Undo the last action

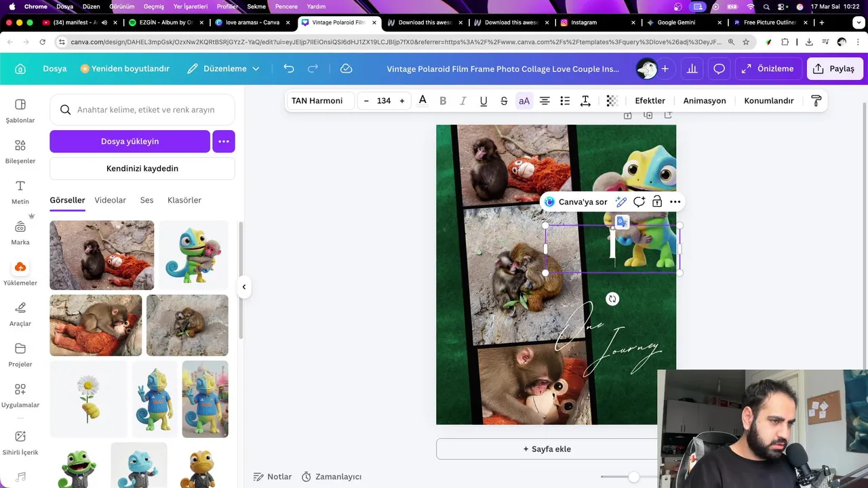[289, 68]
